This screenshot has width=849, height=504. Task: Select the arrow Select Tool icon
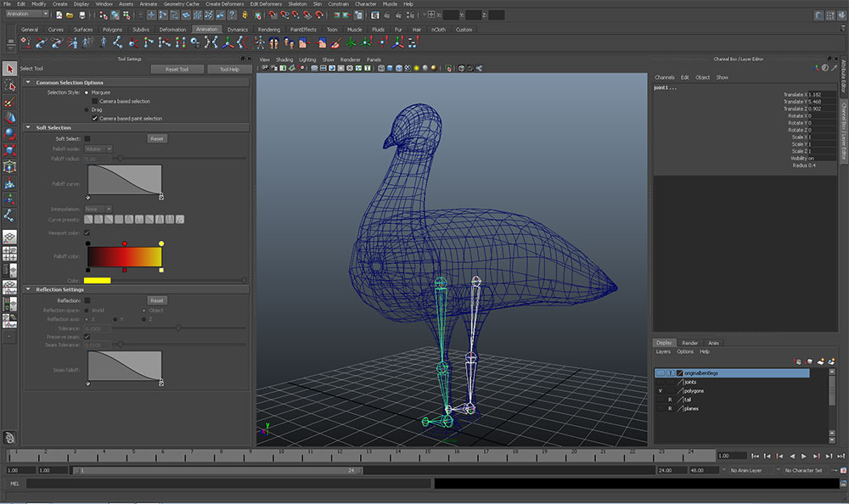point(10,69)
